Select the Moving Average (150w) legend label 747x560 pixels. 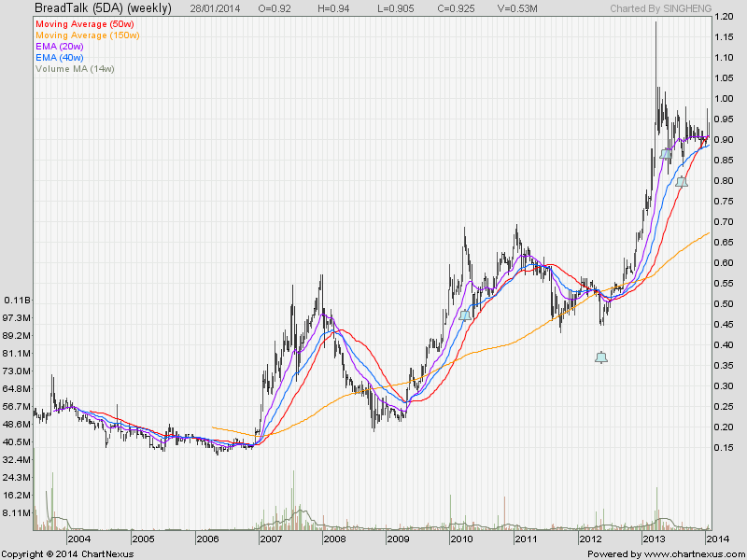pyautogui.click(x=88, y=35)
